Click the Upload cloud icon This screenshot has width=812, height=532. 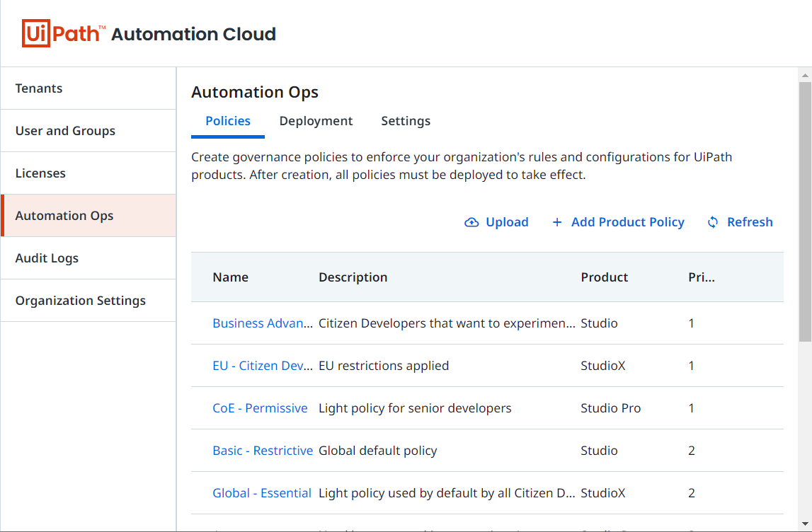[x=471, y=223]
